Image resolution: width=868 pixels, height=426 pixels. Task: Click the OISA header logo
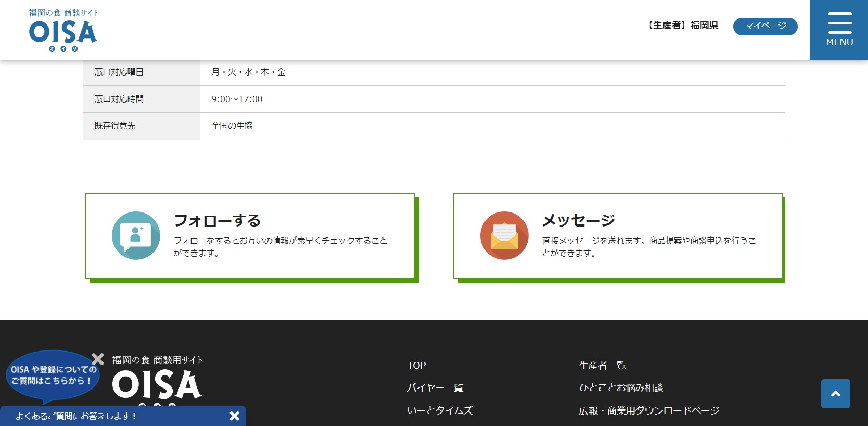click(x=63, y=30)
